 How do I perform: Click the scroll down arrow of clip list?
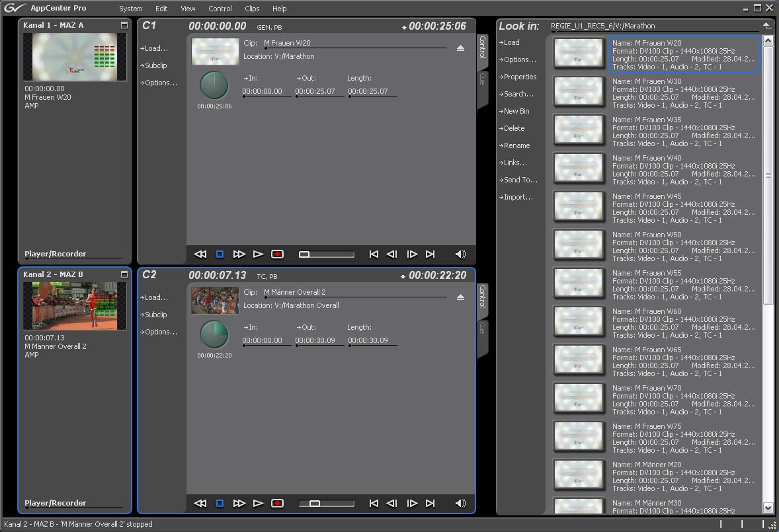(x=768, y=508)
